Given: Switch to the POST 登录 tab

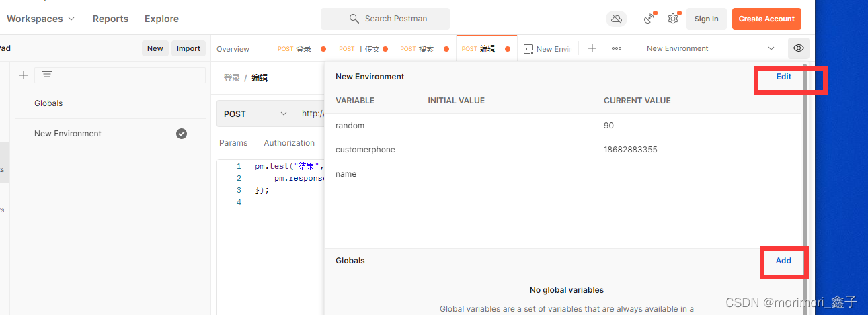Looking at the screenshot, I should (301, 49).
